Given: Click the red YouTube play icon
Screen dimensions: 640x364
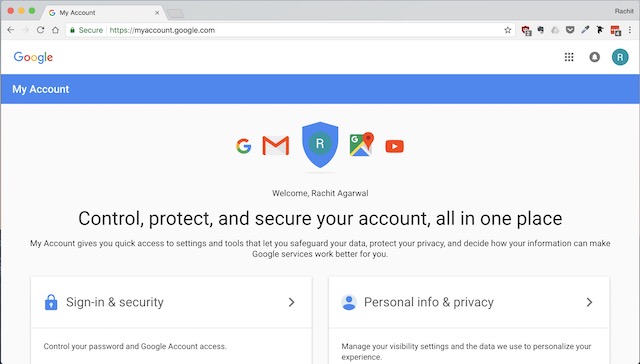Looking at the screenshot, I should [394, 146].
